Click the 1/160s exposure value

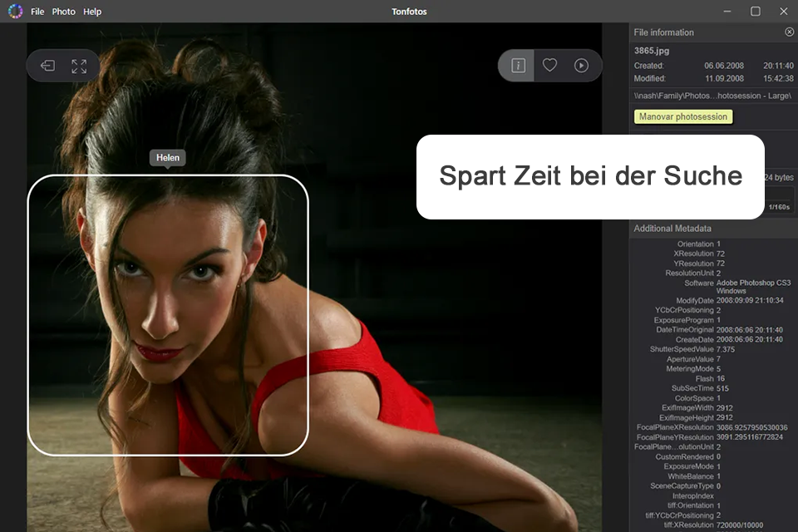(779, 207)
